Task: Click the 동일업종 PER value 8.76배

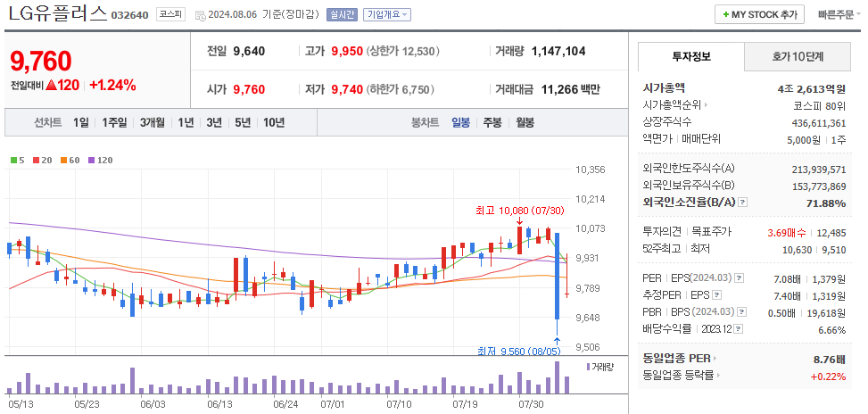Action: click(830, 360)
